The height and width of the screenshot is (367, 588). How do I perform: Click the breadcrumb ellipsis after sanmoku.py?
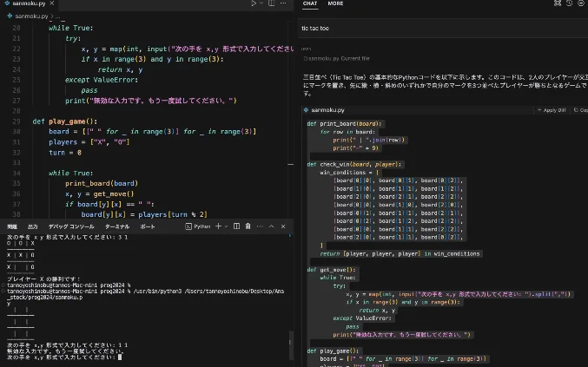57,16
